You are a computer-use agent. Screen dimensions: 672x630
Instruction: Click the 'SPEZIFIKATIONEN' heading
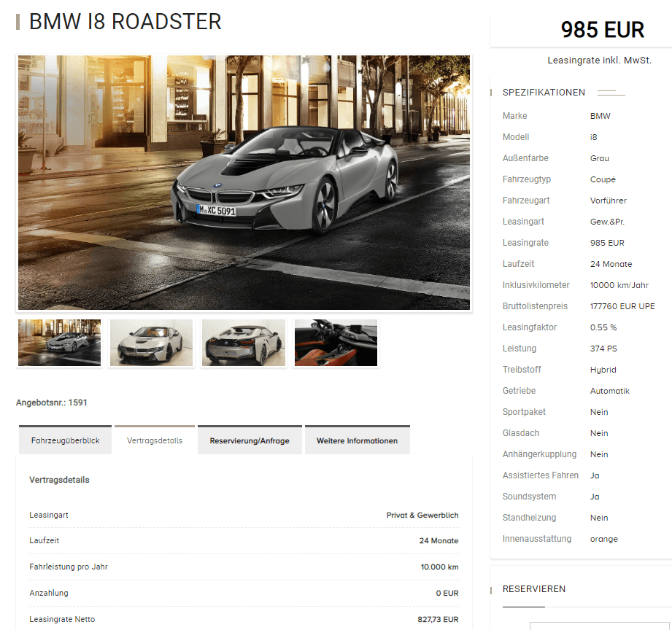(x=544, y=93)
